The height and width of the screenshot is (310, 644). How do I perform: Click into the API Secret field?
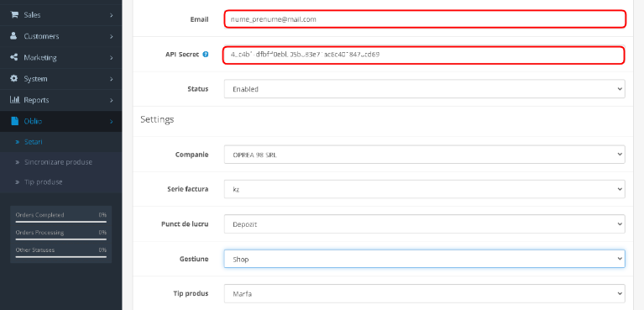tap(424, 55)
